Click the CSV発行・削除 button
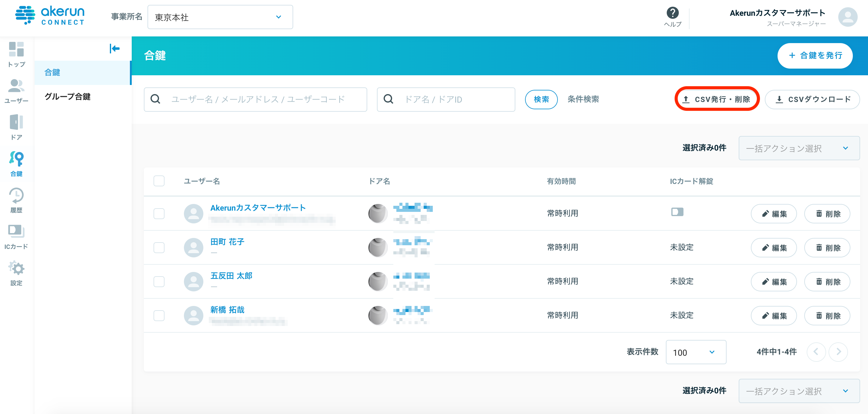 717,99
